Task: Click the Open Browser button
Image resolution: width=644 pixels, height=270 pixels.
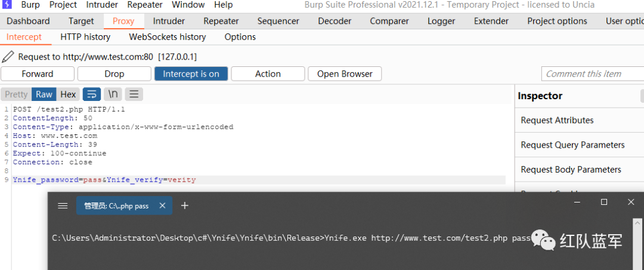Action: (345, 74)
